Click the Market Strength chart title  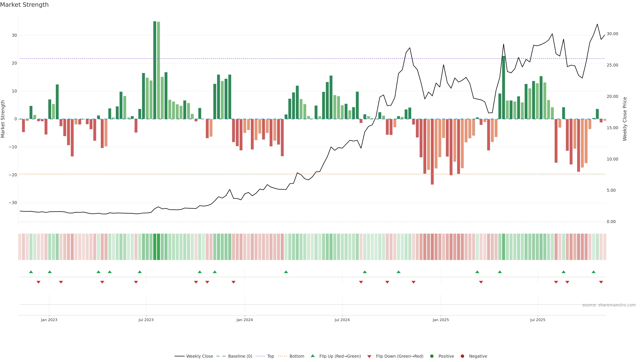(x=24, y=5)
